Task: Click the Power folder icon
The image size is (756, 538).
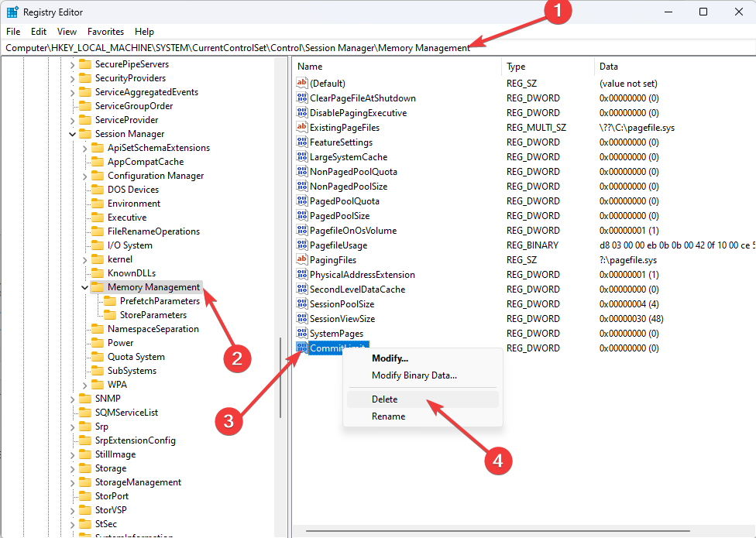Action: click(98, 343)
